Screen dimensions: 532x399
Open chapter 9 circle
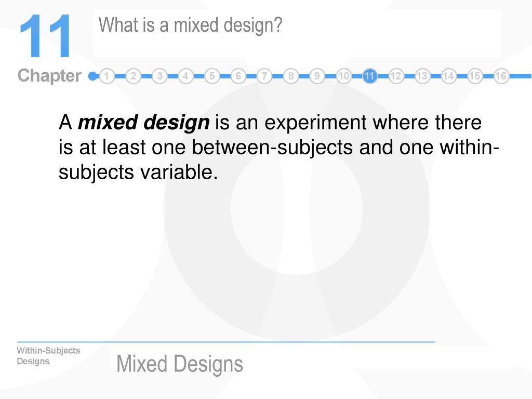click(x=317, y=76)
